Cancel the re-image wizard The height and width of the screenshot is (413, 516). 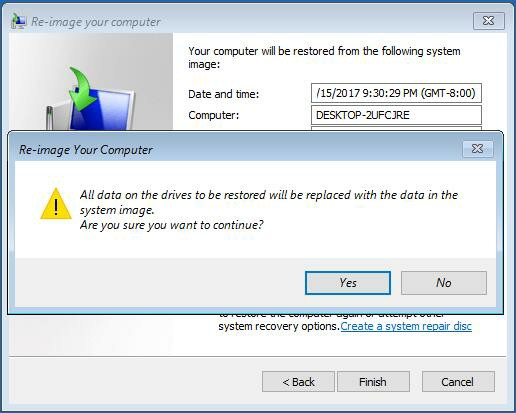[458, 382]
